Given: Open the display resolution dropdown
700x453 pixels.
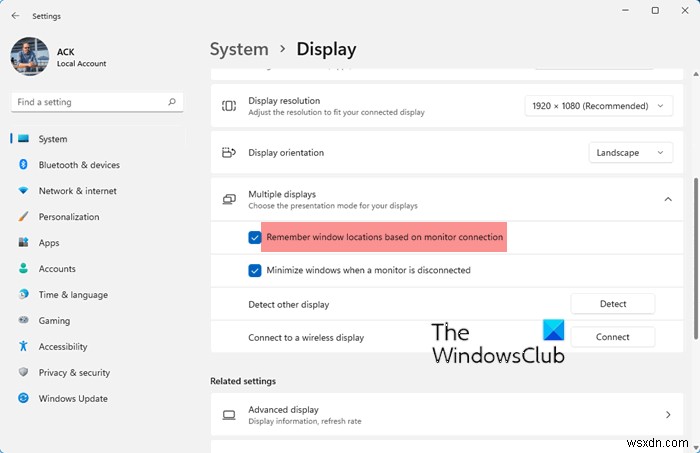Looking at the screenshot, I should 599,106.
